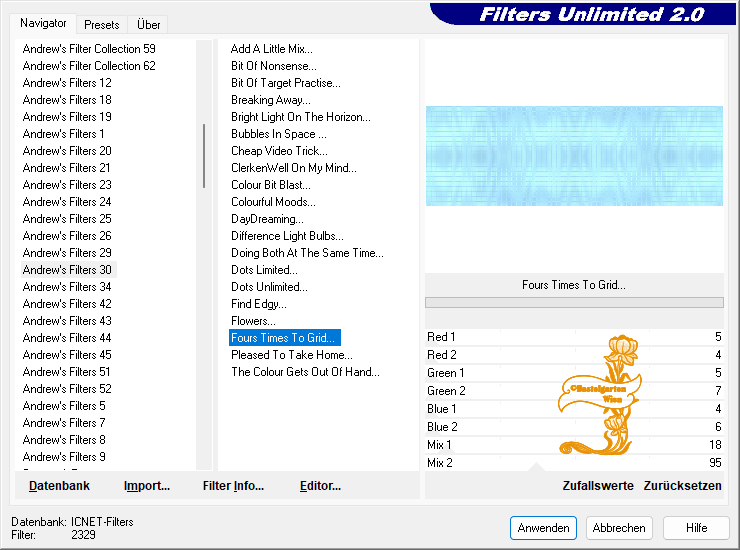
Task: Choose Colourful Moods... filter
Action: (273, 202)
